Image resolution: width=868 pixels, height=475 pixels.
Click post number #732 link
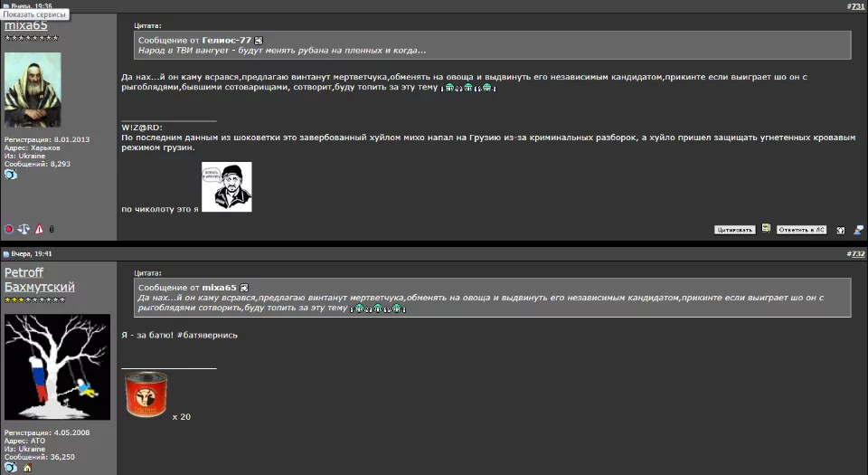click(x=857, y=253)
